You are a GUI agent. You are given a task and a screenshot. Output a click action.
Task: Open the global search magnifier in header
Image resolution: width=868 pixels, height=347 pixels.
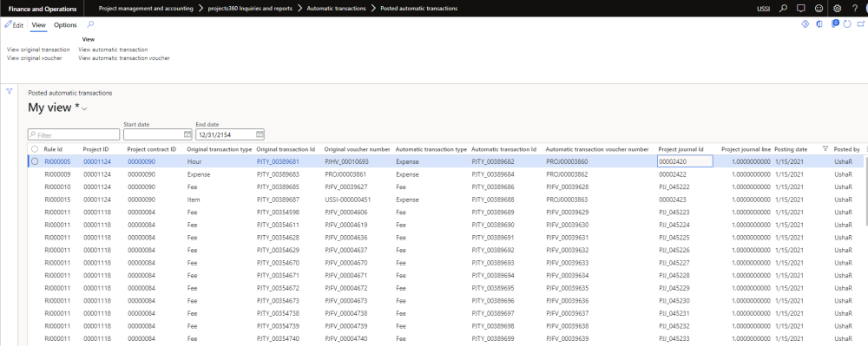tap(784, 8)
